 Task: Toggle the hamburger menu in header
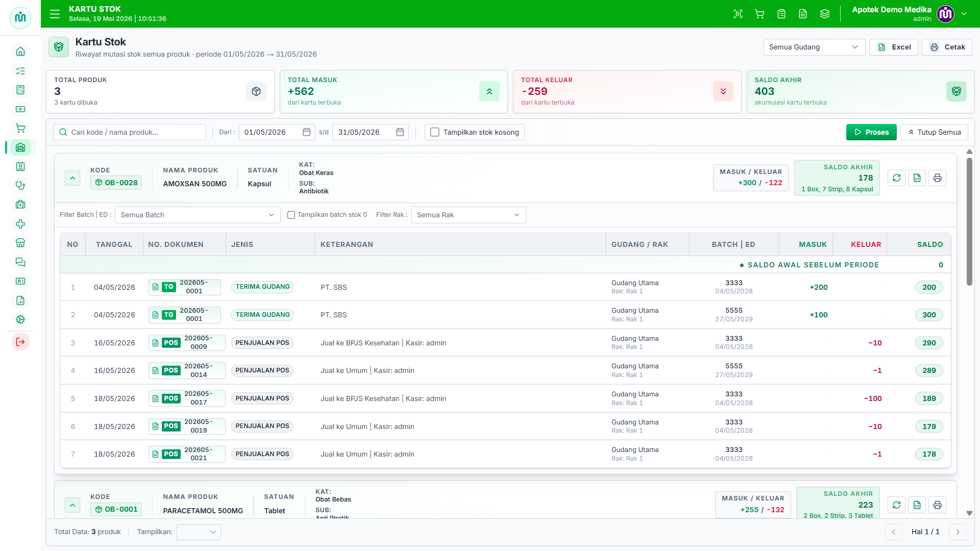pyautogui.click(x=55, y=14)
